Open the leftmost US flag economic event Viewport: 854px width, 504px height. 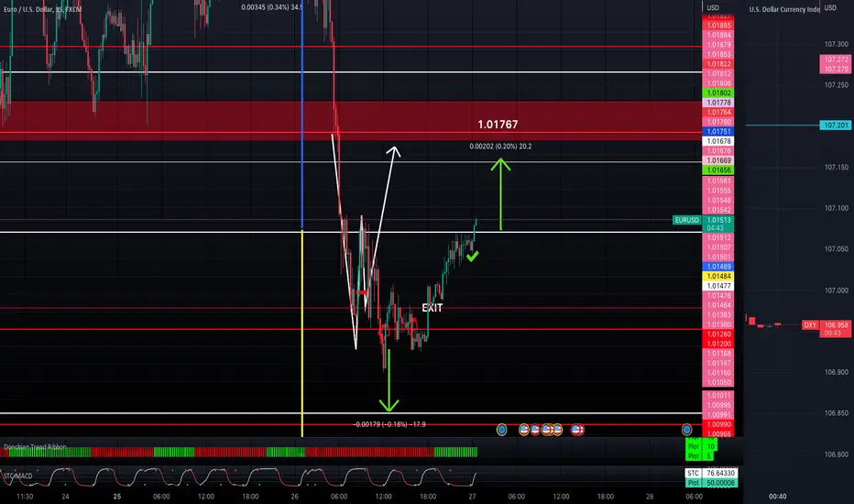[x=524, y=430]
